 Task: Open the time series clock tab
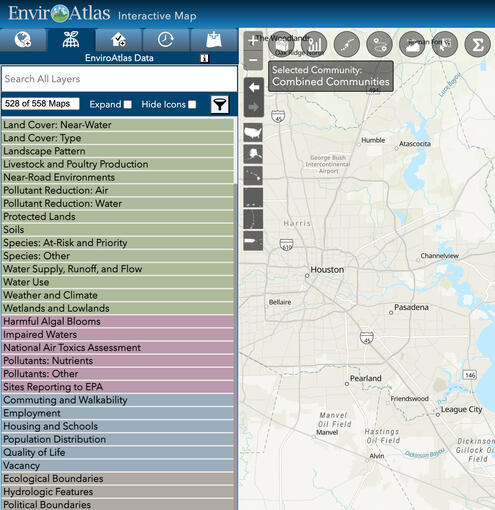166,40
